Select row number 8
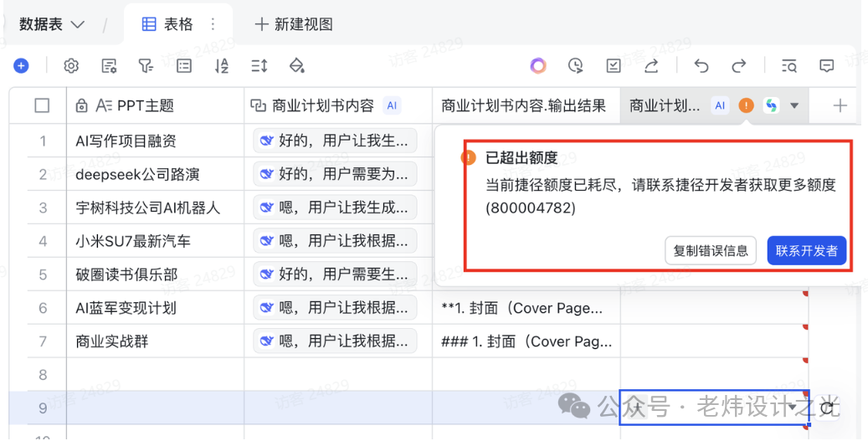Screen dimensions: 868x441 point(44,375)
